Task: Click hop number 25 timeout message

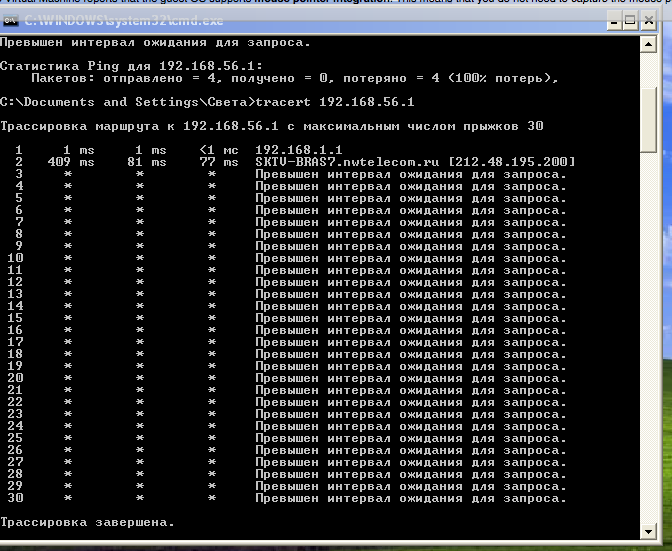Action: point(411,438)
